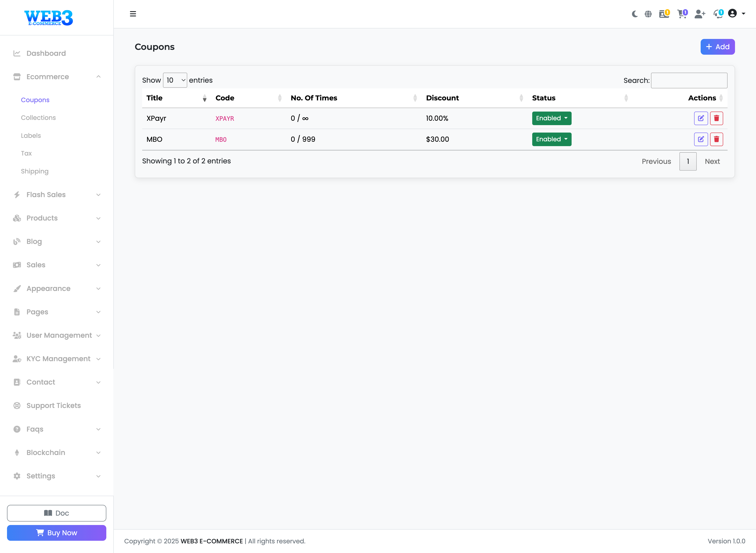Open the Enabled status dropdown for MBO
The width and height of the screenshot is (756, 553).
[x=551, y=139]
